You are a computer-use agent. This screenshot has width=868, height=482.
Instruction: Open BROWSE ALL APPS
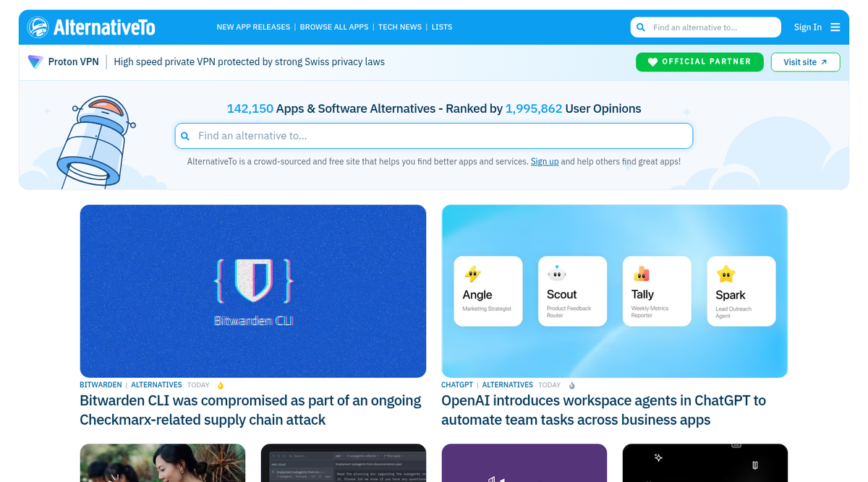[334, 27]
